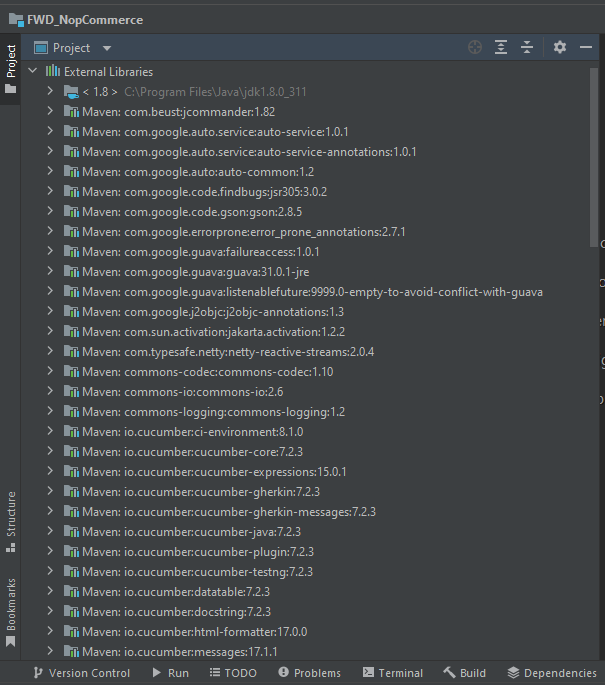This screenshot has height=685, width=605.
Task: Select the listenablefuture:9999.0-empty-to-avoid-conflict-with-guava row
Action: pos(312,292)
